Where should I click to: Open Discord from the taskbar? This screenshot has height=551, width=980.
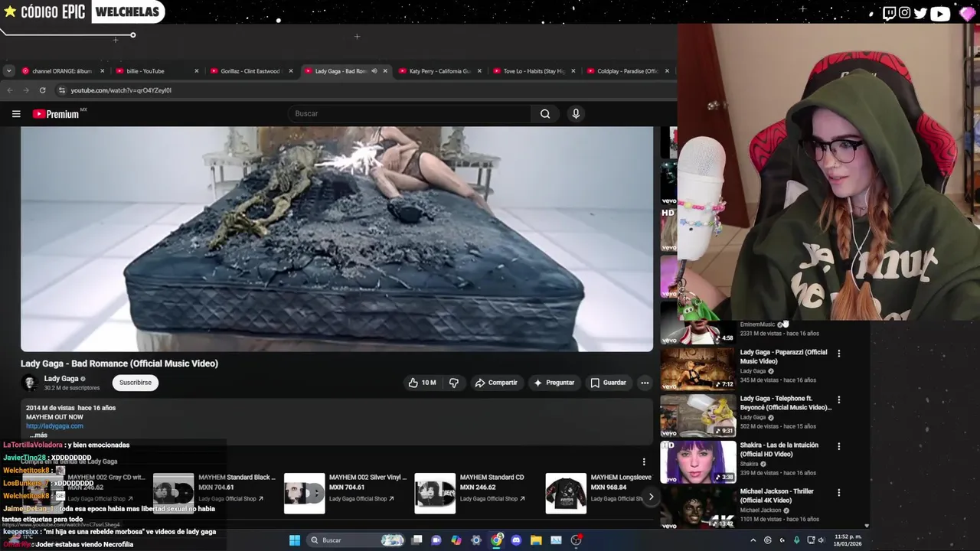(x=516, y=540)
